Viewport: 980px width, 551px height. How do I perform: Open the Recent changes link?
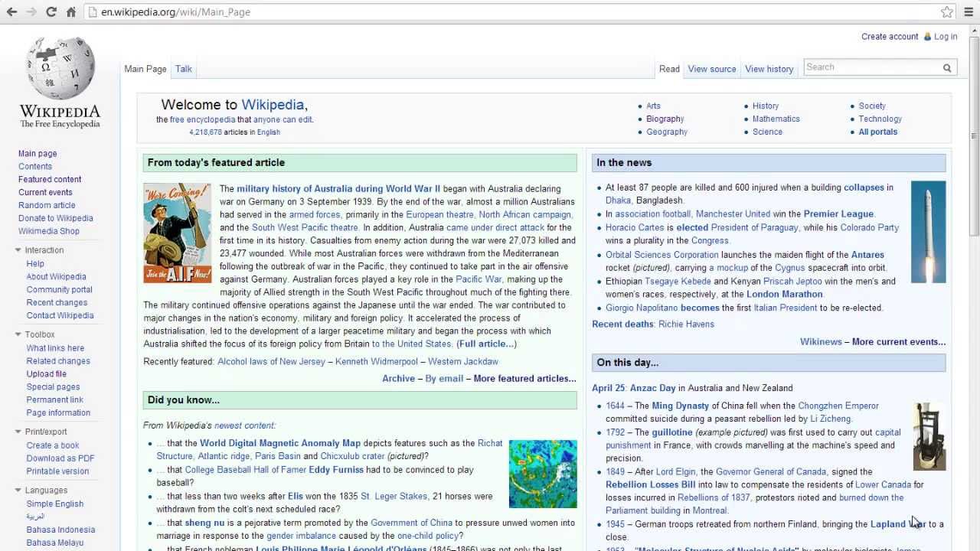click(x=57, y=303)
